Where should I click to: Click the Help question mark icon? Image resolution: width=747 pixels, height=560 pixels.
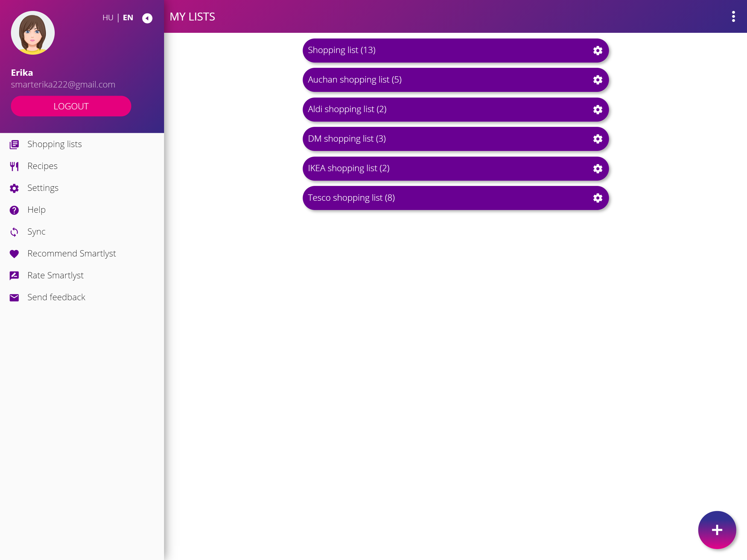pyautogui.click(x=14, y=210)
